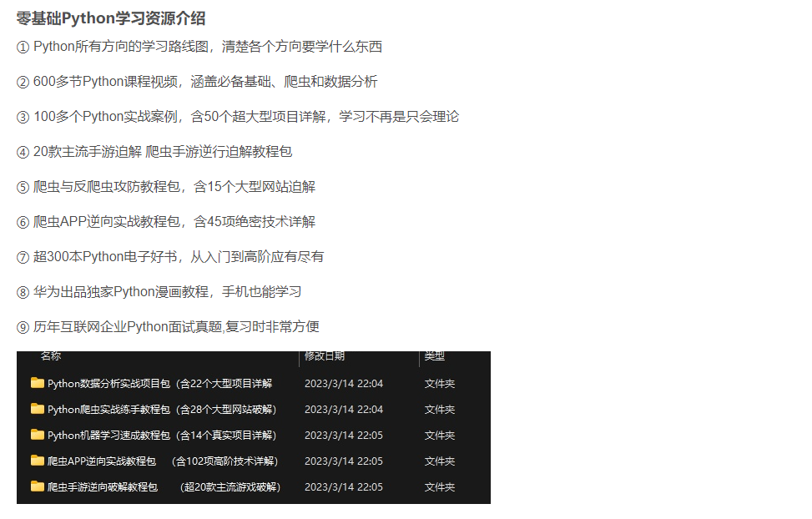
Task: Click 文件夹 type of 爬虫APP逆向 row
Action: 440,461
